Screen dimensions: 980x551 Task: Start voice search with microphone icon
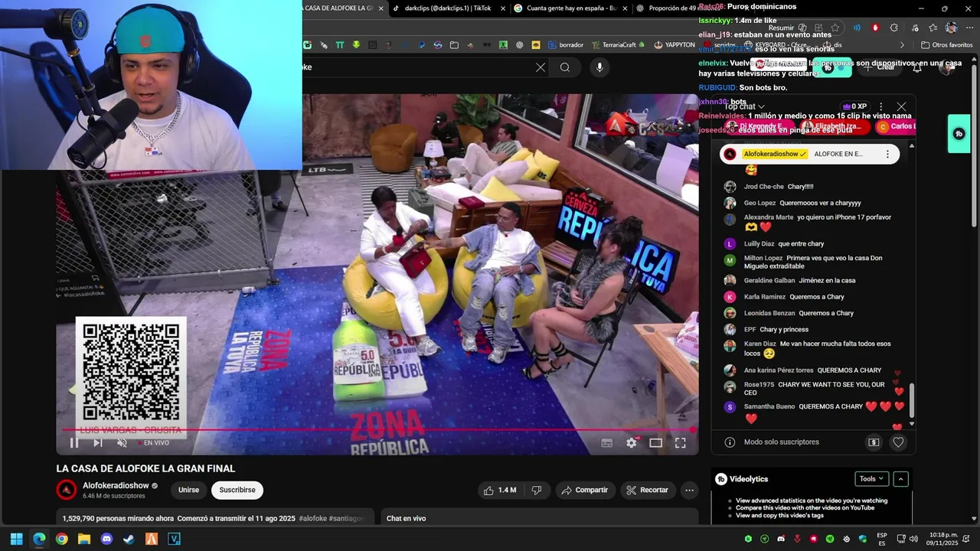[599, 67]
